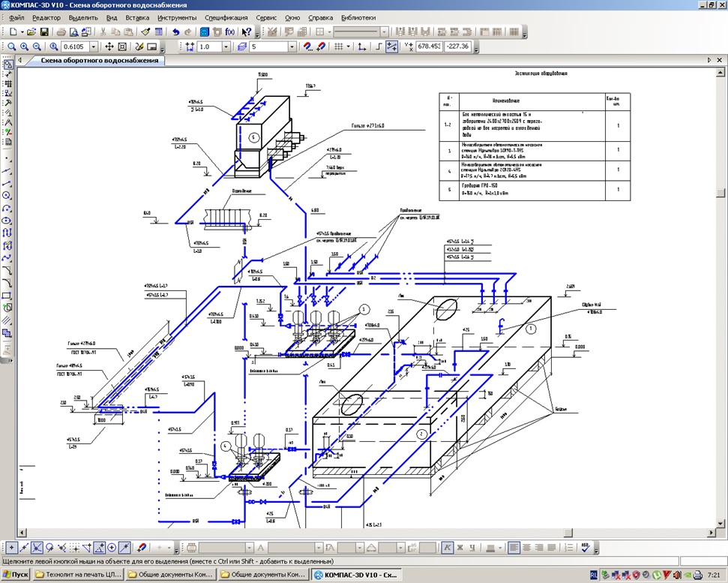This screenshot has height=583, width=728.
Task: Refresh the drawing view
Action: click(139, 47)
